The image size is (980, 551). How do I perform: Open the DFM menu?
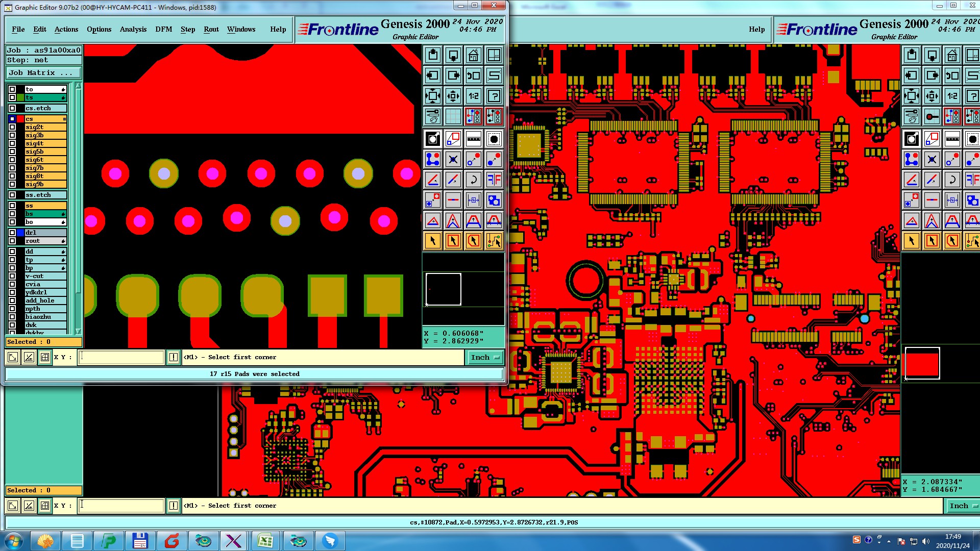[x=163, y=29]
